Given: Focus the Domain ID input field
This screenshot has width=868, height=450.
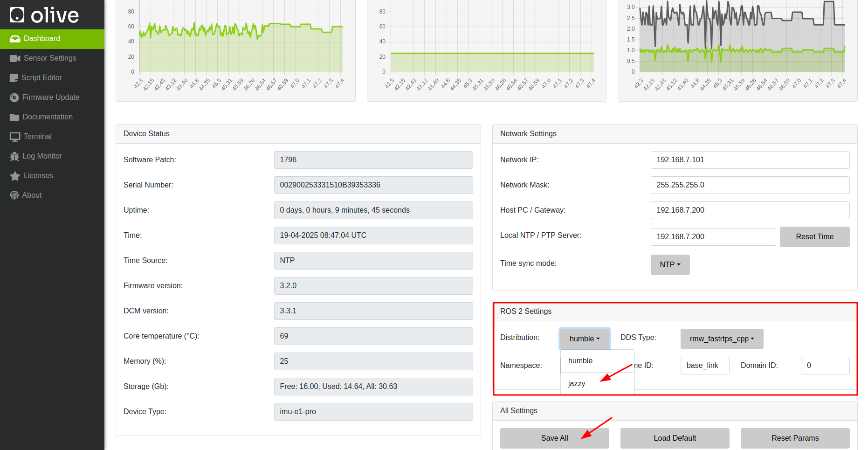Looking at the screenshot, I should coord(825,366).
